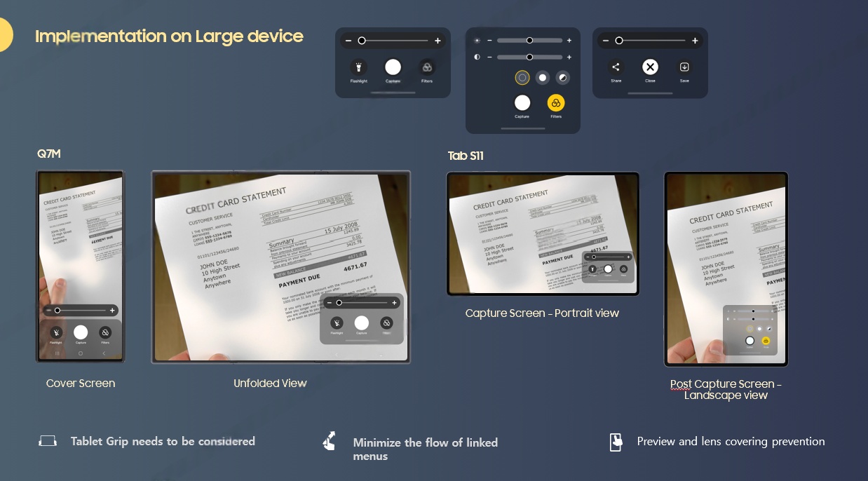Click Share icon in top-right panel
The height and width of the screenshot is (481, 868).
[x=616, y=67]
